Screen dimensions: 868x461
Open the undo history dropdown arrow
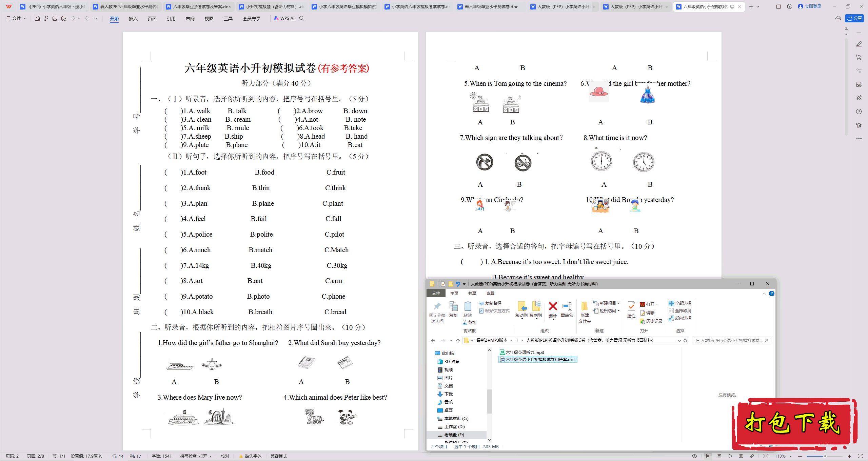point(79,18)
